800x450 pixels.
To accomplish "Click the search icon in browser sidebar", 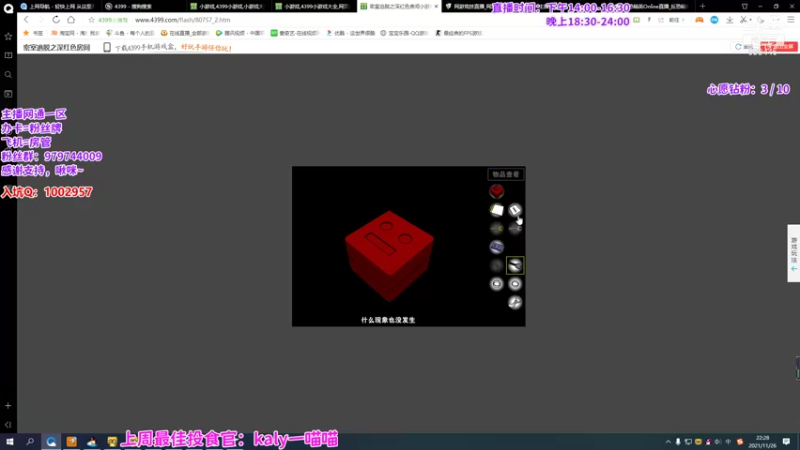I will pyautogui.click(x=8, y=75).
